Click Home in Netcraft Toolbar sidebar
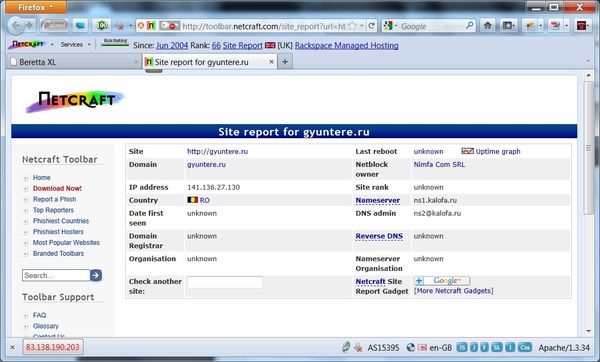Viewport: 600px width, 362px height. point(41,178)
